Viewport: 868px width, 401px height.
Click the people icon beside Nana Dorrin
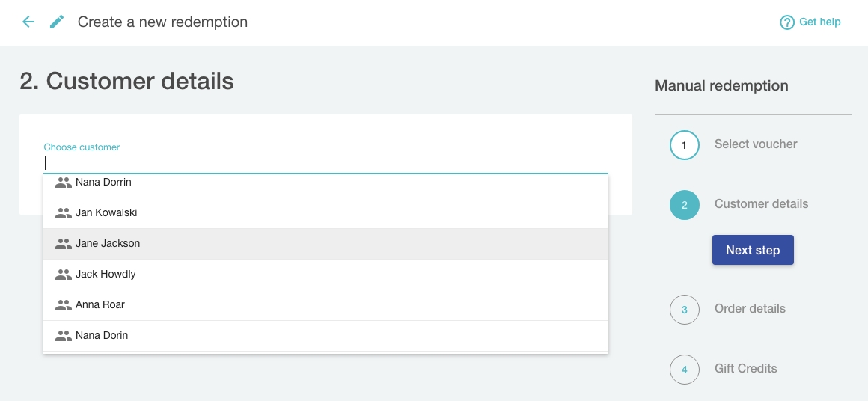[x=64, y=183]
